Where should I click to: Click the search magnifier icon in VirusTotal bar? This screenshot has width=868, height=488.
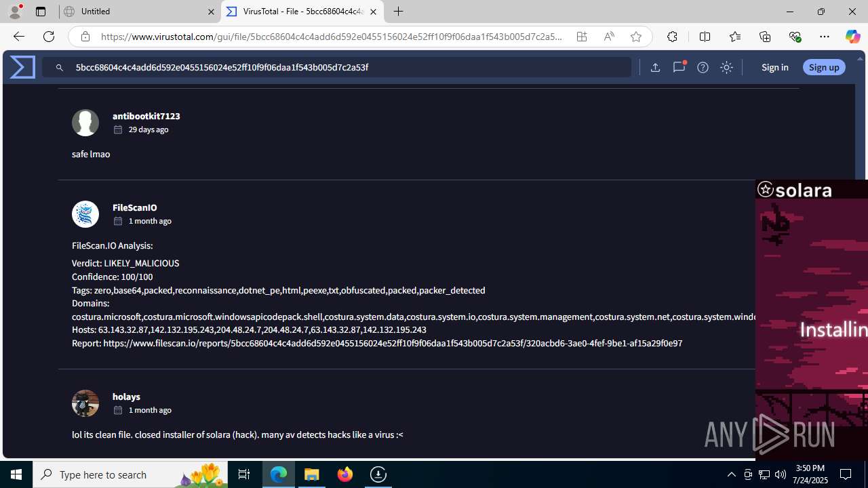60,68
